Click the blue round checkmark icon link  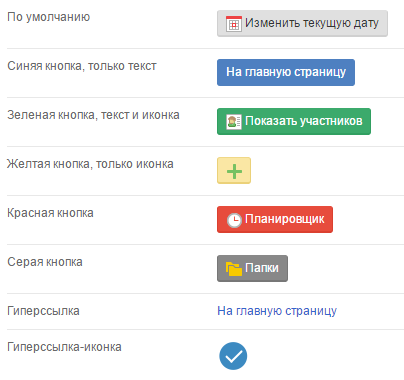pos(233,356)
